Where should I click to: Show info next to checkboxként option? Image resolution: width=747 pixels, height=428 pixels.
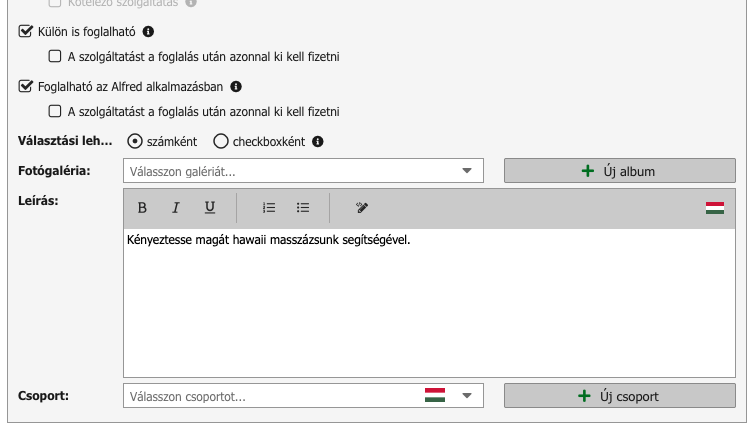pyautogui.click(x=318, y=142)
